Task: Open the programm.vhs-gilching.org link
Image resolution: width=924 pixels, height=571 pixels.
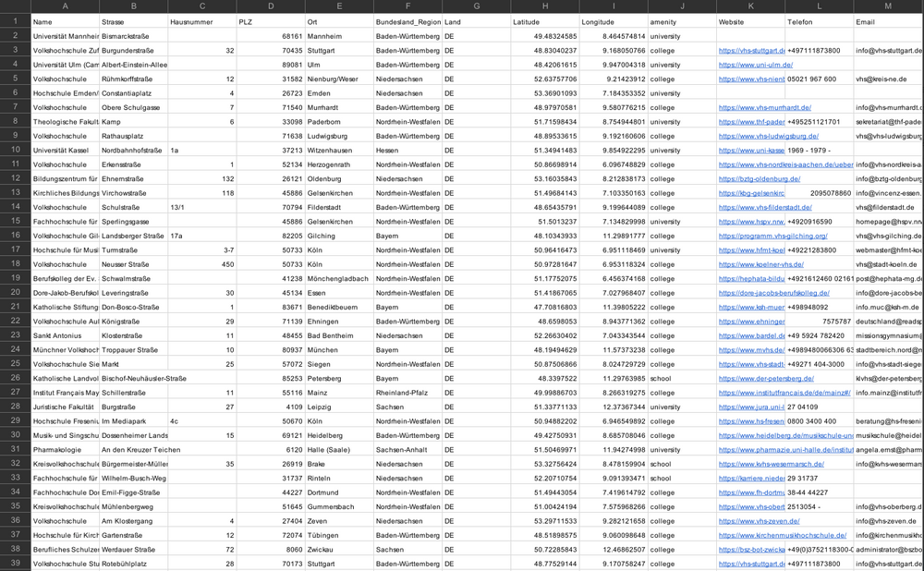Action: click(x=772, y=236)
